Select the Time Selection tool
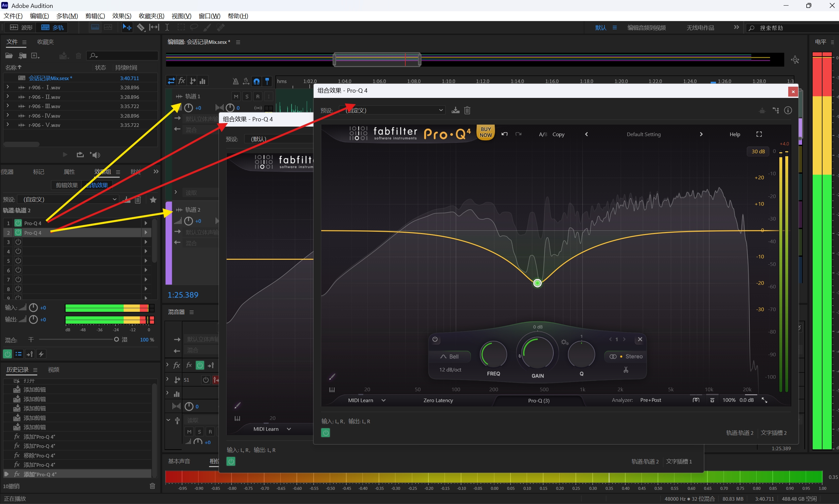This screenshot has width=839, height=504. (167, 27)
